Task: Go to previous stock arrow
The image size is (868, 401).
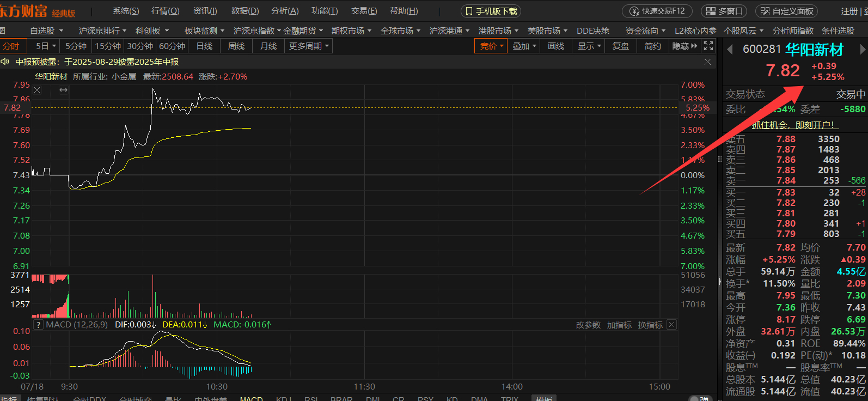Action: 730,50
